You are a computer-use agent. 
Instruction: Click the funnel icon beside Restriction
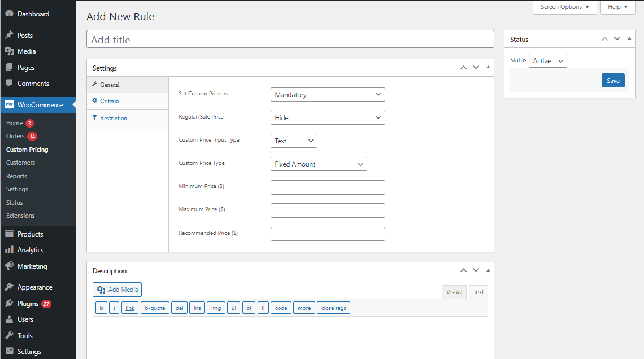[x=95, y=117]
